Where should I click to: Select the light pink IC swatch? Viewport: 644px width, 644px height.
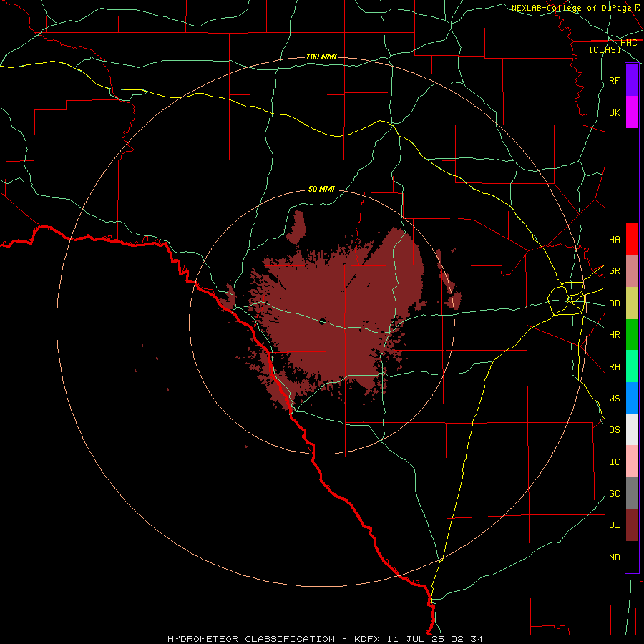pyautogui.click(x=632, y=462)
